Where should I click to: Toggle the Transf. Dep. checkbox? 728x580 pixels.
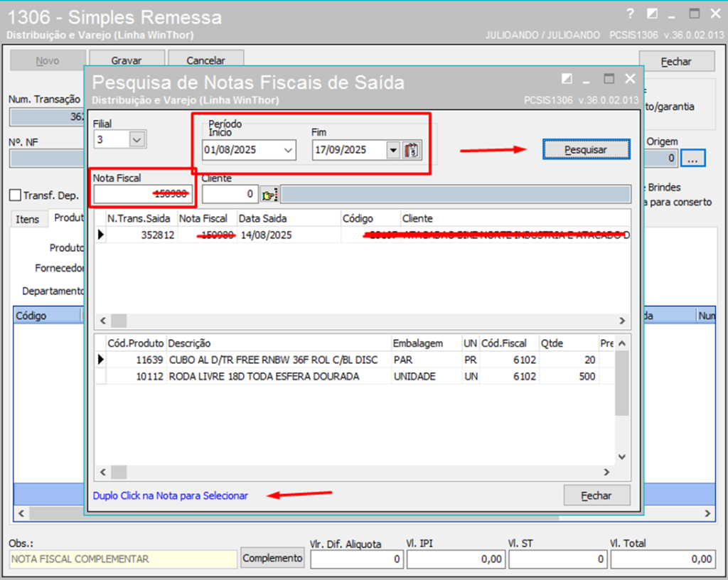pos(16,195)
